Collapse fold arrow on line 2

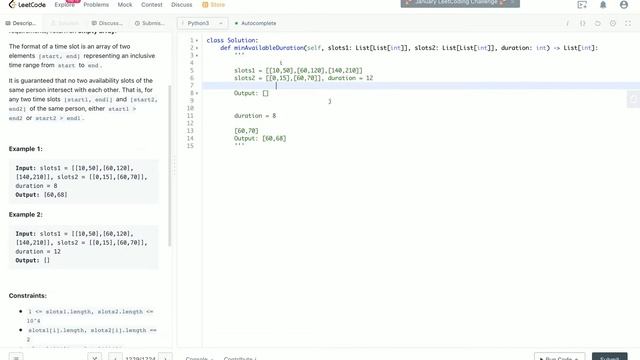click(197, 48)
